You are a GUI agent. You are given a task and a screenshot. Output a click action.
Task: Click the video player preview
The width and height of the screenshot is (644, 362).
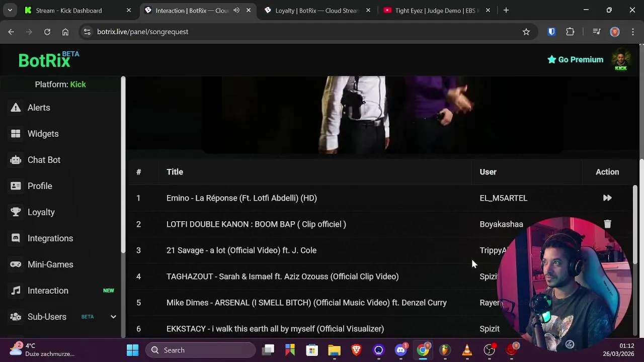coord(381,115)
